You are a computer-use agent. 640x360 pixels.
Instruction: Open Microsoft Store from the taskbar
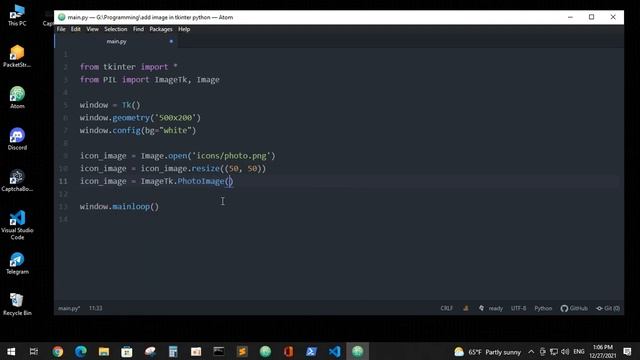click(127, 351)
